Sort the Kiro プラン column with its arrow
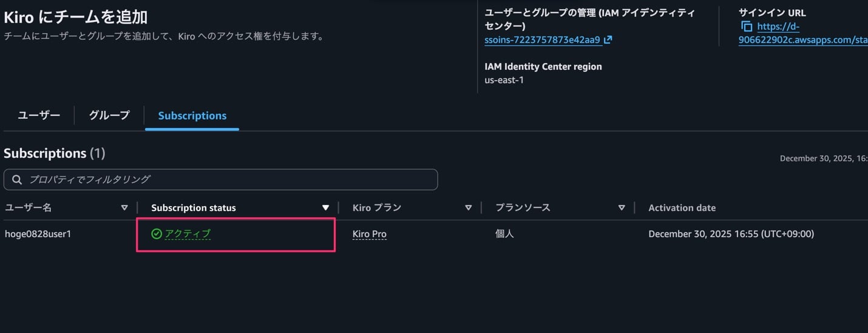Viewport: 868px width, 333px height. [x=468, y=207]
